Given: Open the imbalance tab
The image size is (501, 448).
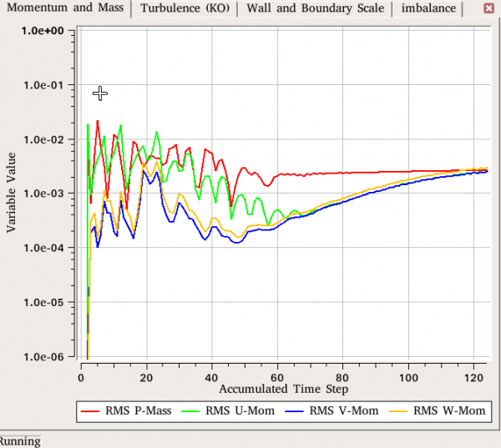Looking at the screenshot, I should click(x=428, y=8).
